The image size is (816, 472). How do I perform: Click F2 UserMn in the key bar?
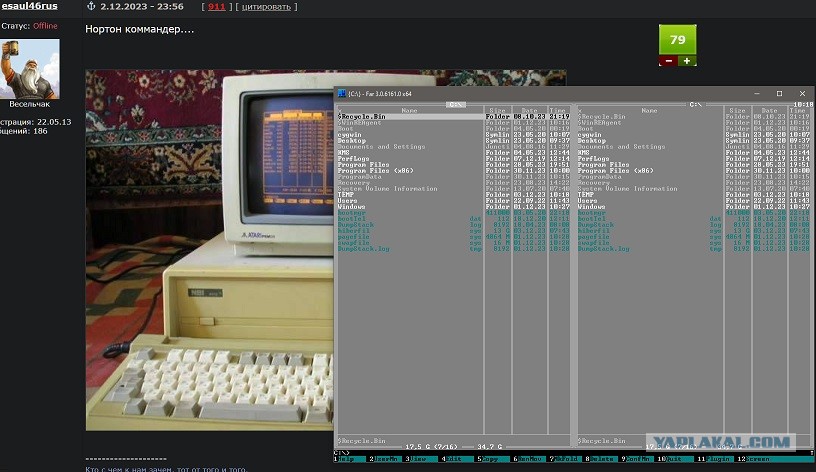pyautogui.click(x=385, y=459)
